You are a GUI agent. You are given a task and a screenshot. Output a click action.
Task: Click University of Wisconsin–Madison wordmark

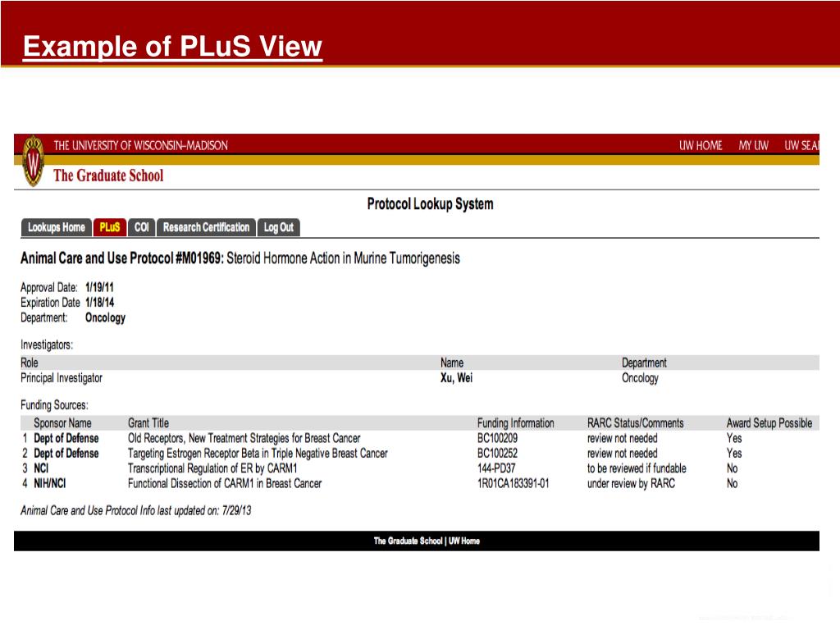[x=141, y=145]
